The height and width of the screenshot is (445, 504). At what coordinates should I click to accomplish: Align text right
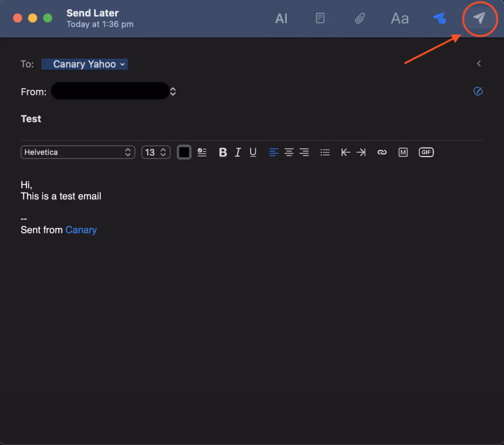click(x=304, y=152)
